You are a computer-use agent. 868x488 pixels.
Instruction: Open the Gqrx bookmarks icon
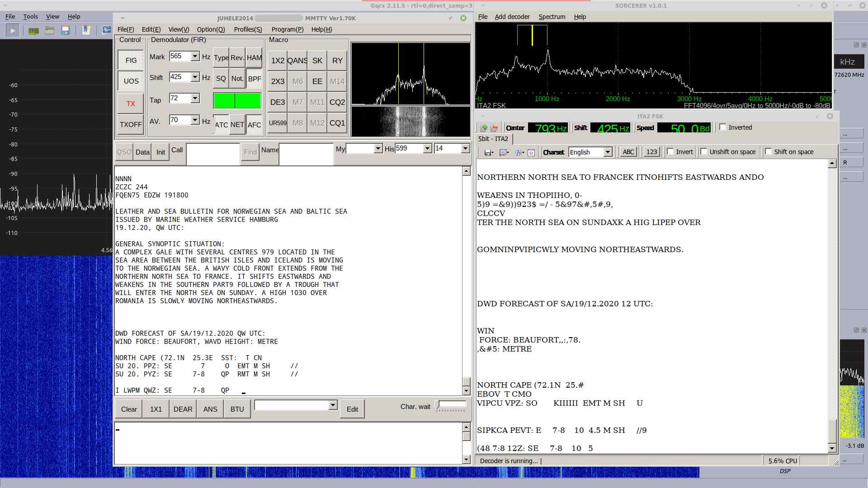86,31
